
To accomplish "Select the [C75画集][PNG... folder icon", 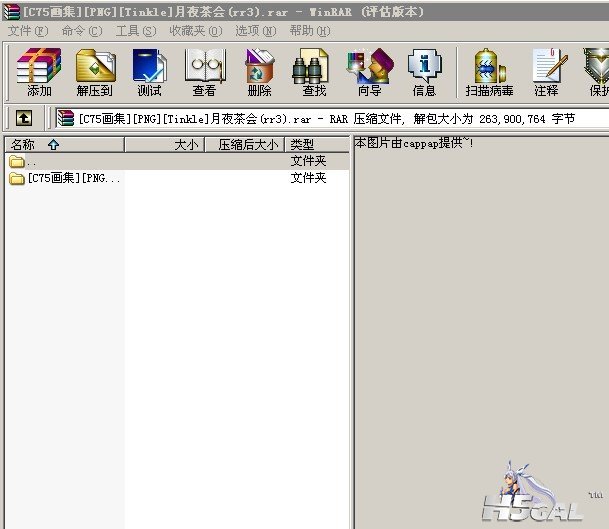I will [x=17, y=179].
